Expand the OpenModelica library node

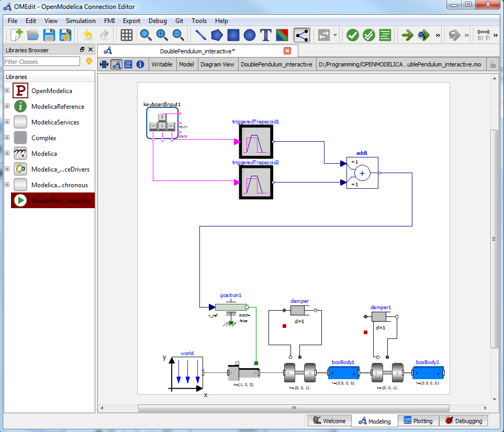pyautogui.click(x=7, y=90)
